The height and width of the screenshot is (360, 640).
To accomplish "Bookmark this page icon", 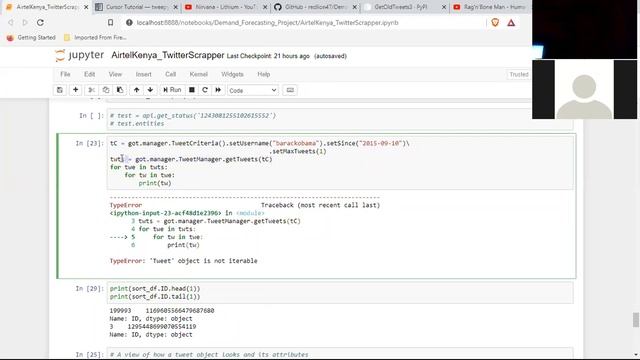I will point(111,22).
